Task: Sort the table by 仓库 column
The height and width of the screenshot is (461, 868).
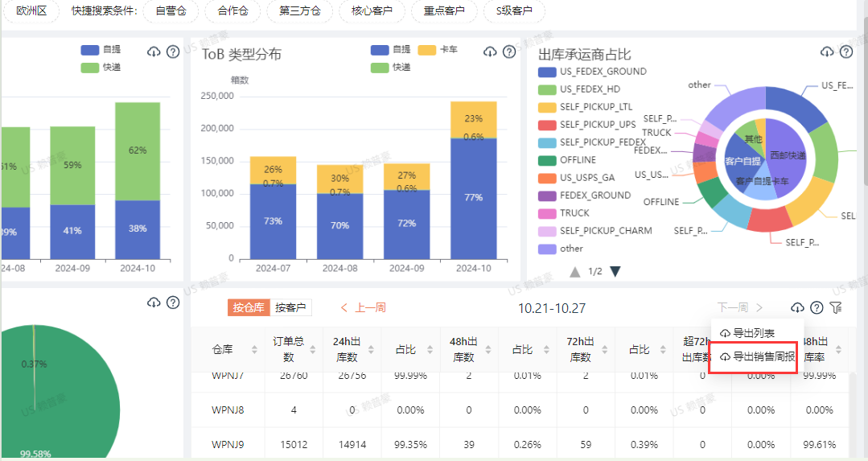Action: (254, 350)
